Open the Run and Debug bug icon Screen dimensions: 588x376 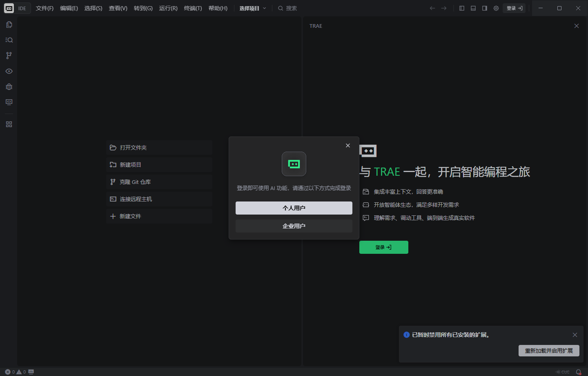9,87
